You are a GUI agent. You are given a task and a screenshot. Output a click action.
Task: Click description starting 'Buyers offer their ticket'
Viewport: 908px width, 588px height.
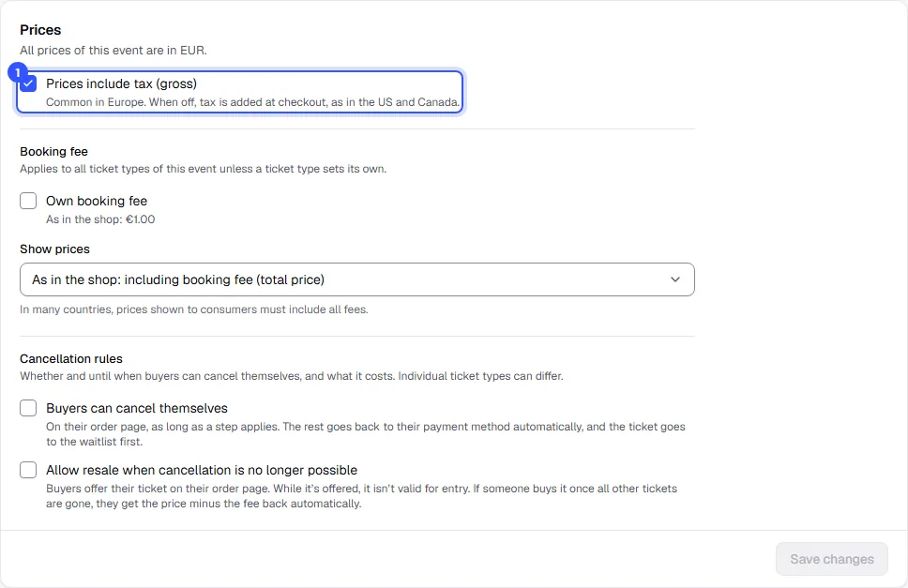pos(361,496)
